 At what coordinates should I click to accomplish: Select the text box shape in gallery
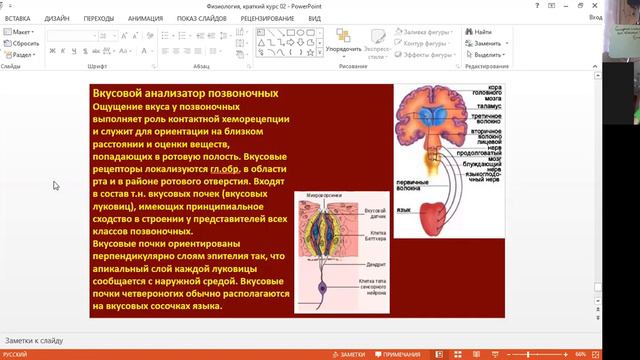pos(261,33)
